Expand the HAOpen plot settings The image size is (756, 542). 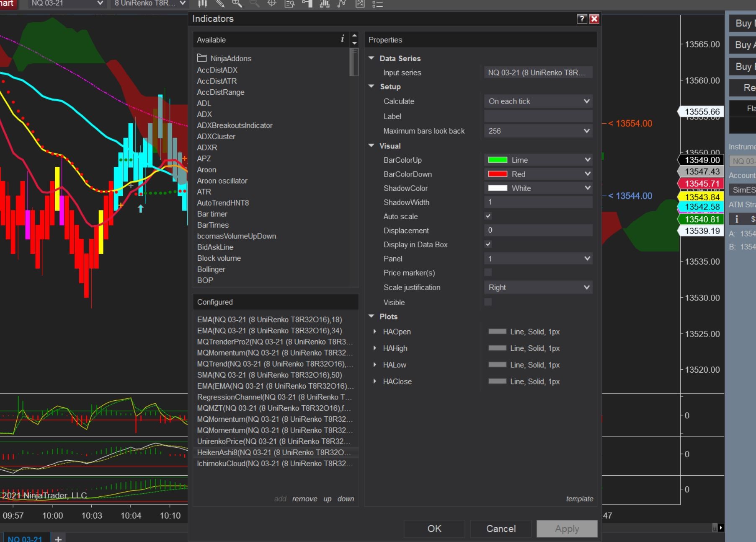[375, 332]
